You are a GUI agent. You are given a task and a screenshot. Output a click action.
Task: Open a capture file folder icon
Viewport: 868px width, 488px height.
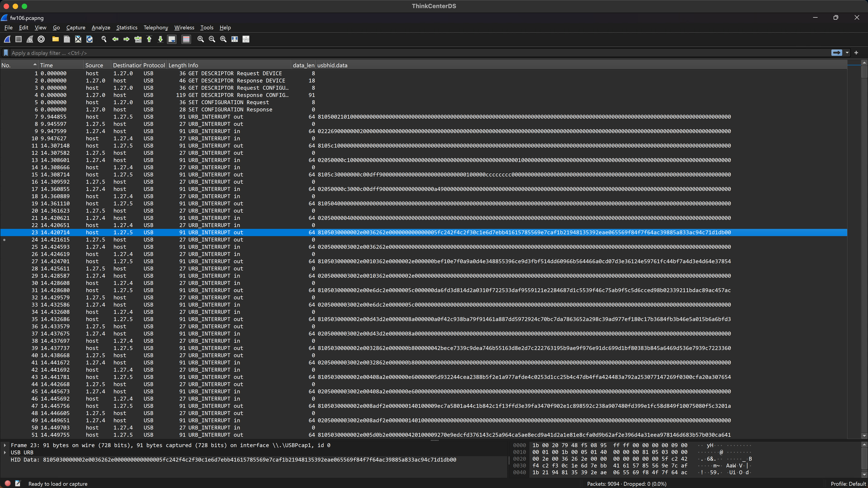pyautogui.click(x=56, y=39)
